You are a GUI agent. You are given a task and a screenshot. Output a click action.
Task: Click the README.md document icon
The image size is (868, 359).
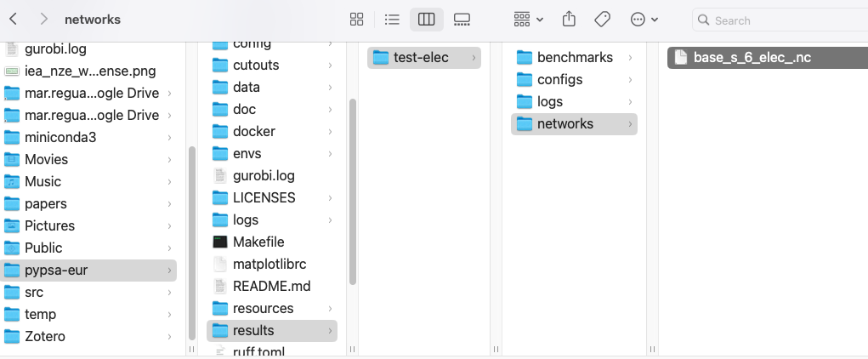coord(220,287)
